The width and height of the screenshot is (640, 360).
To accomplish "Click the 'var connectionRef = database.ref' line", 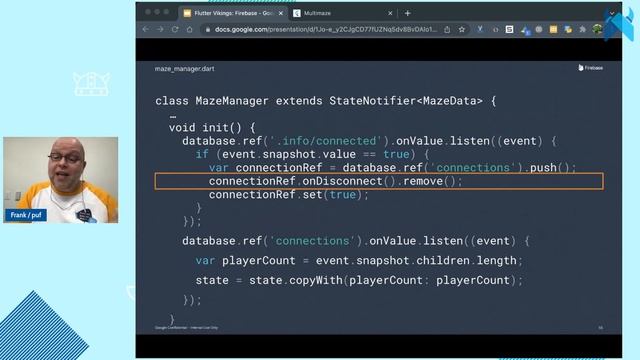I will [x=393, y=168].
